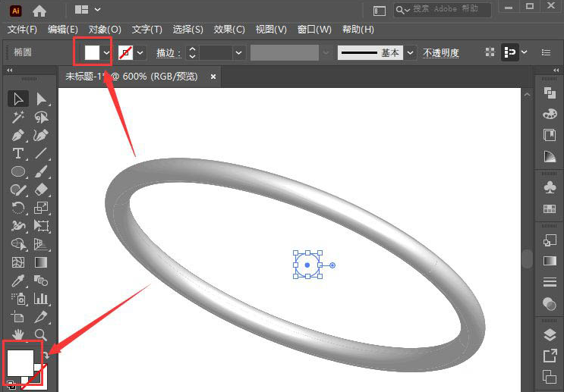Image resolution: width=564 pixels, height=392 pixels.
Task: Choose the Slice tool
Action: [x=41, y=317]
